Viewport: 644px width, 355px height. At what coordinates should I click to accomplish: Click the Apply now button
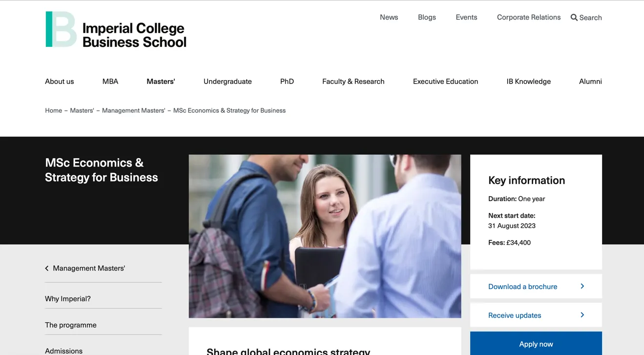[x=536, y=343]
